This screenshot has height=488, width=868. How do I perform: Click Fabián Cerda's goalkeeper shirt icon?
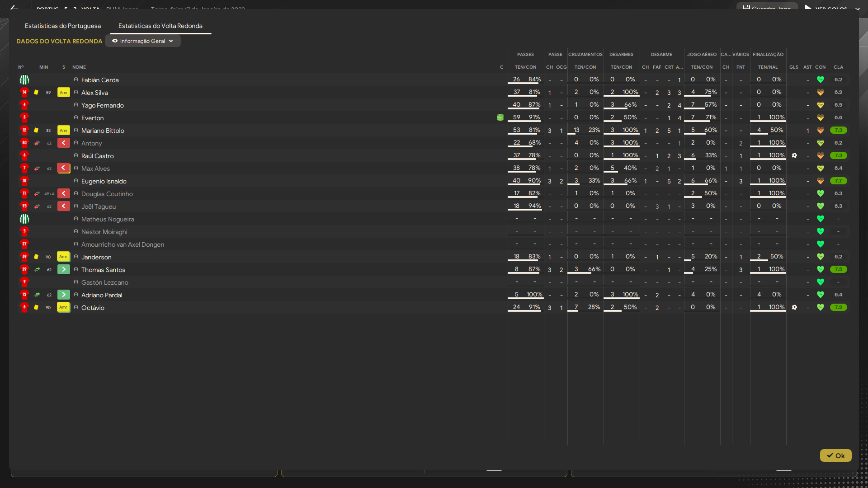pyautogui.click(x=24, y=80)
